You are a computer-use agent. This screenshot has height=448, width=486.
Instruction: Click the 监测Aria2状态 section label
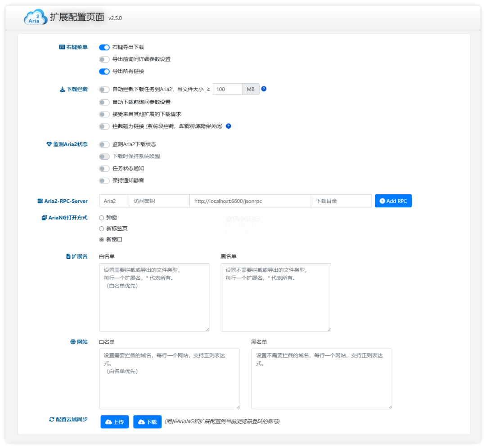click(x=70, y=144)
